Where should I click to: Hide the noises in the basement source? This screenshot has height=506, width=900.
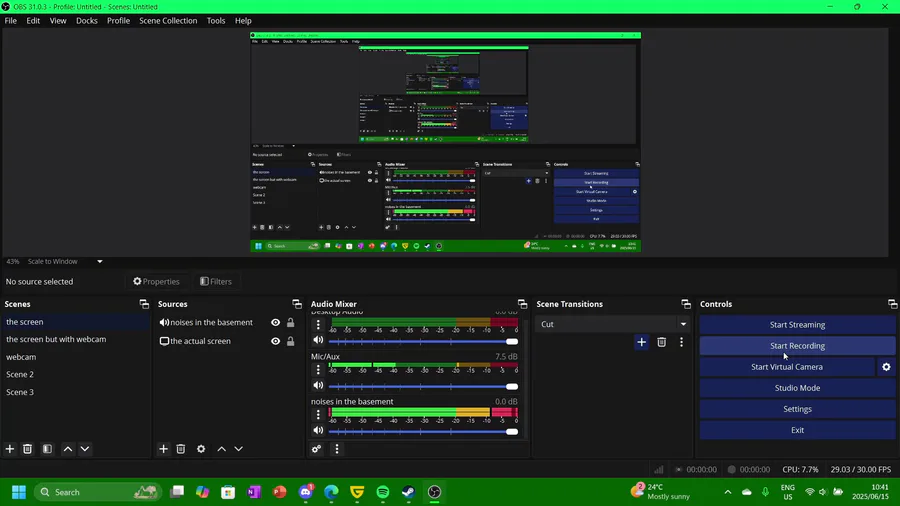click(x=276, y=322)
